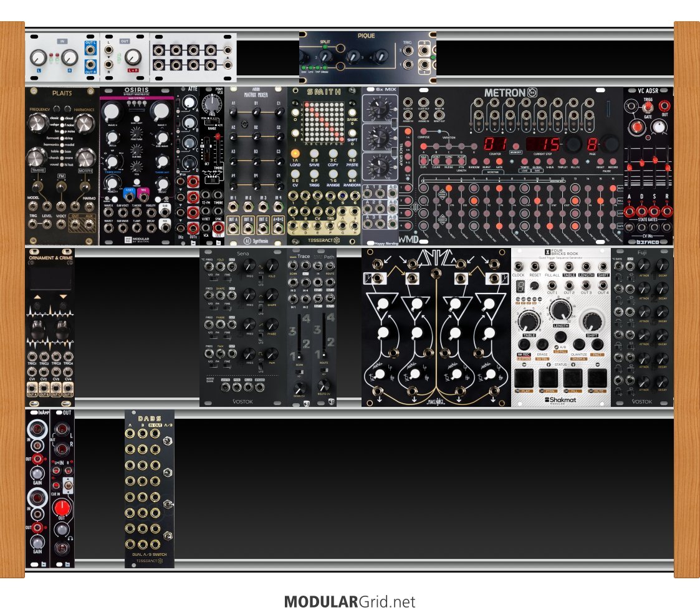Viewport: 700px width, 615px height.
Task: Click the WAVE Y knob on Osiris
Action: point(161,112)
